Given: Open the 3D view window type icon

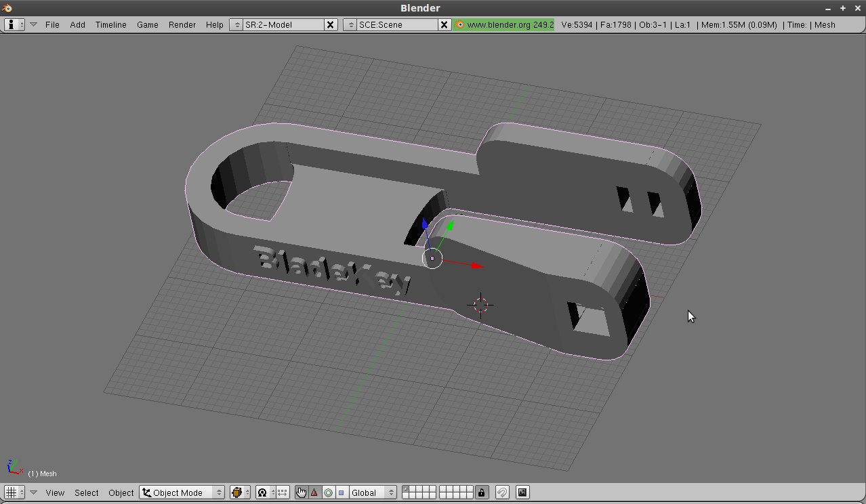Looking at the screenshot, I should tap(14, 492).
